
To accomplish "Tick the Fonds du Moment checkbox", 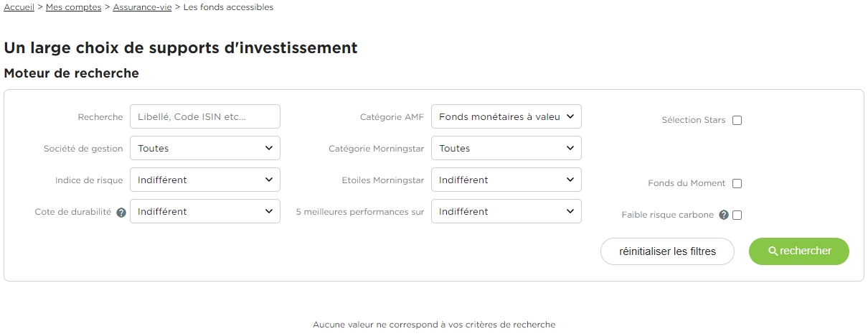I will (737, 184).
